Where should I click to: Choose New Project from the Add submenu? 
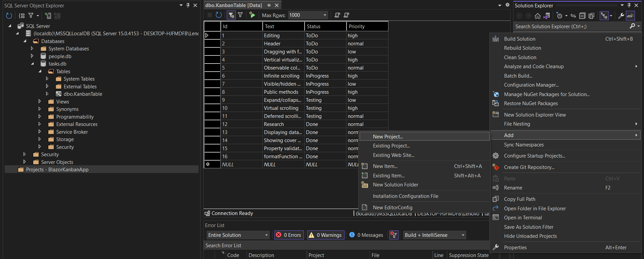pyautogui.click(x=388, y=137)
